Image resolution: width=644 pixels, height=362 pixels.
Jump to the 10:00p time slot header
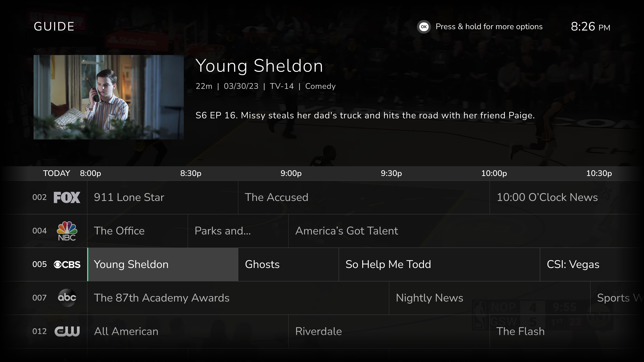click(x=494, y=173)
